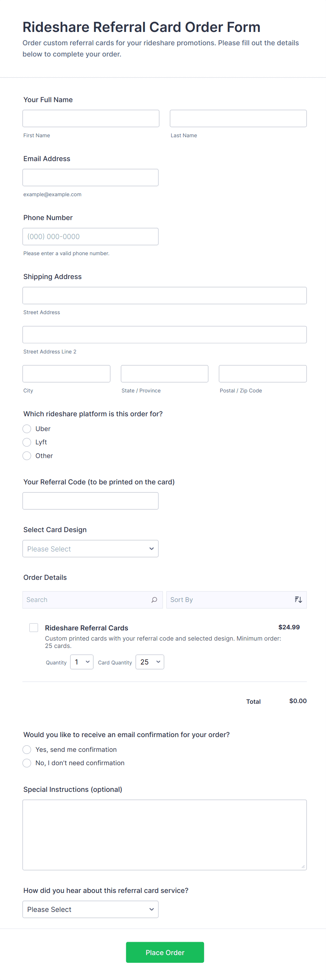Choose No, I don't need confirmation

[27, 763]
